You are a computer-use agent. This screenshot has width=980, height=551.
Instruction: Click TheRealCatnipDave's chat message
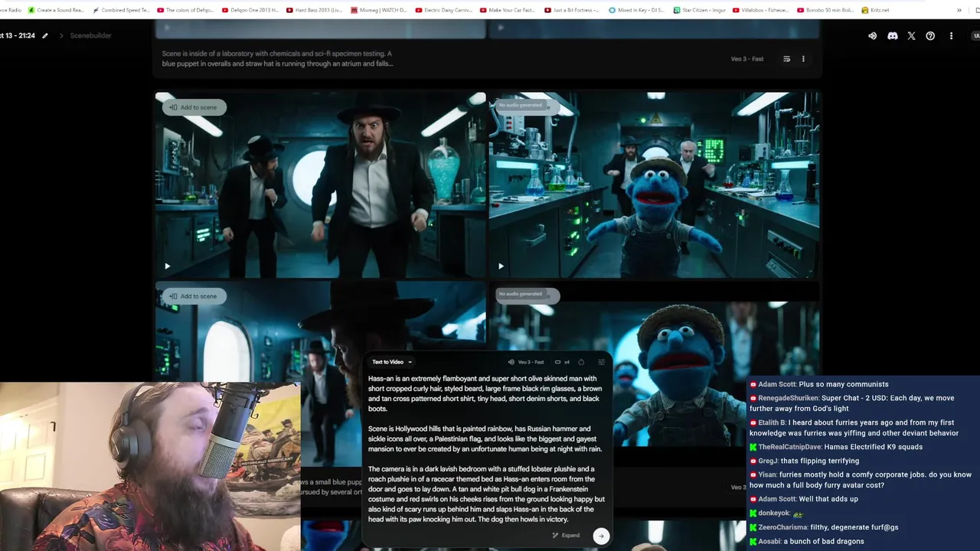pyautogui.click(x=836, y=447)
